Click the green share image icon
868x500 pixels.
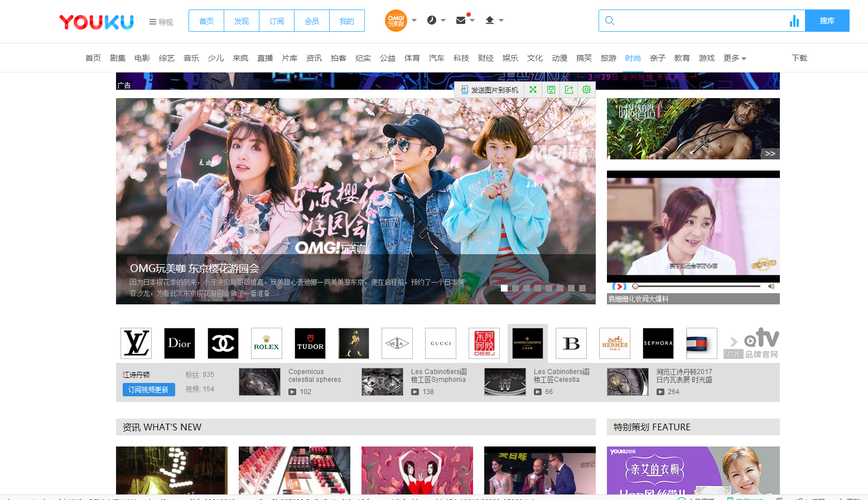pos(569,89)
